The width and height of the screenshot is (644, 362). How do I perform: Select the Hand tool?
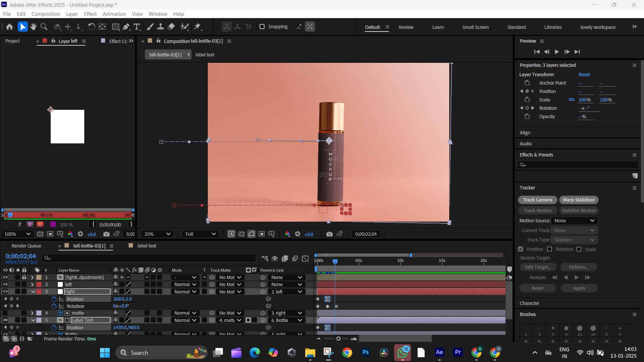click(x=33, y=27)
